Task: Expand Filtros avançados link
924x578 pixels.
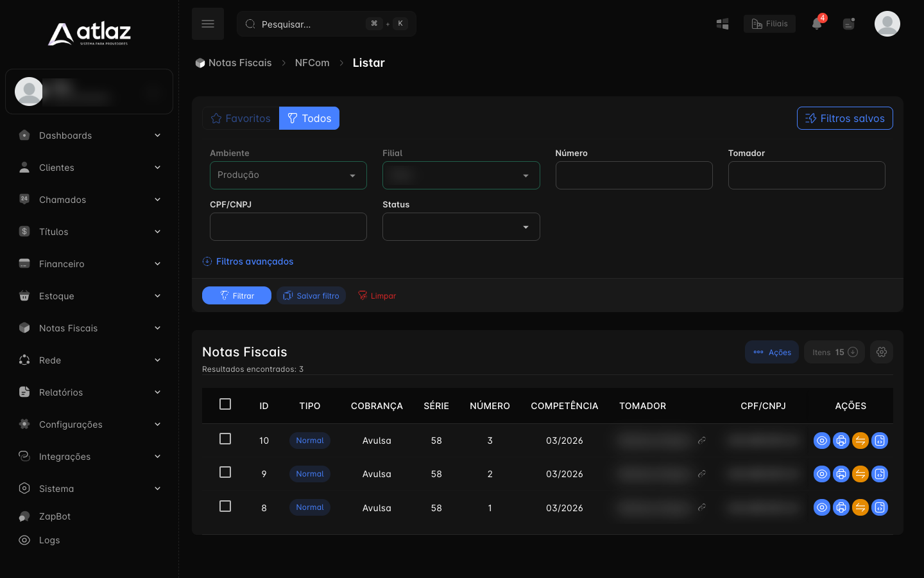Action: point(248,261)
